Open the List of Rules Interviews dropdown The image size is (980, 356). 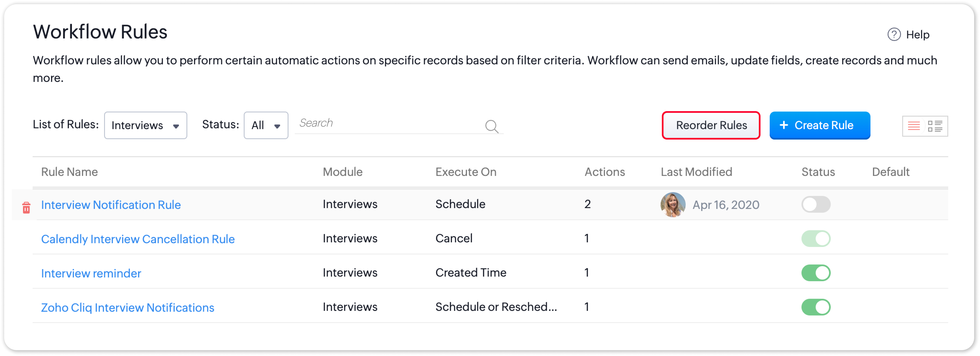pos(145,125)
